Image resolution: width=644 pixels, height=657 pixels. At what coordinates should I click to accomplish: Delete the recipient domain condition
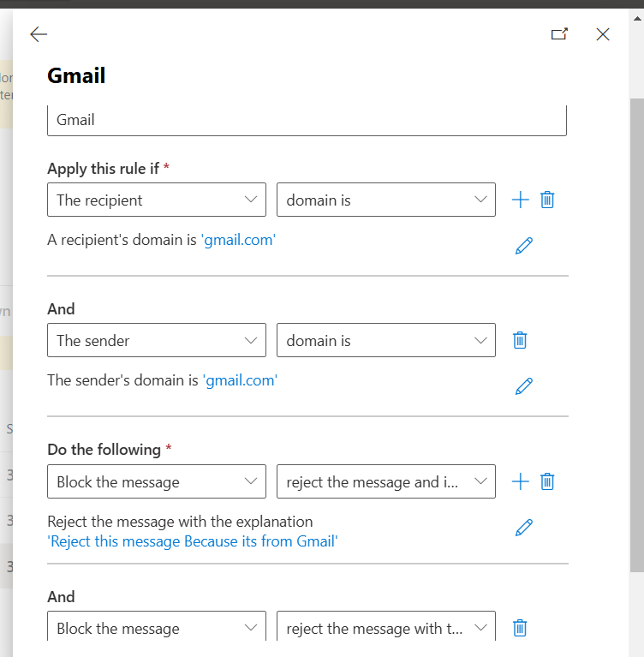pyautogui.click(x=547, y=200)
